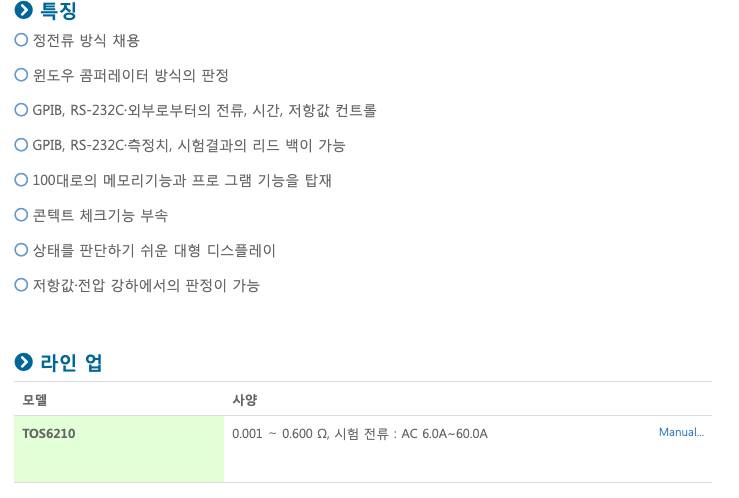Click the 모델 column header
The height and width of the screenshot is (498, 739).
(35, 400)
